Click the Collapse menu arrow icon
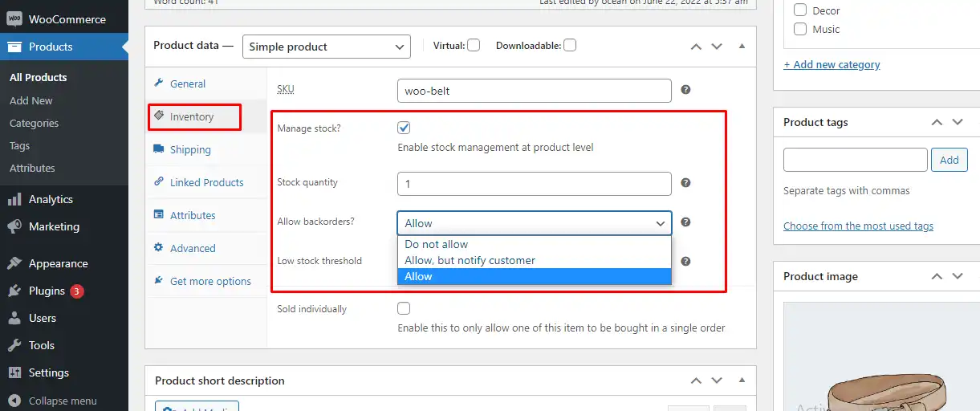This screenshot has width=980, height=411. [x=14, y=401]
